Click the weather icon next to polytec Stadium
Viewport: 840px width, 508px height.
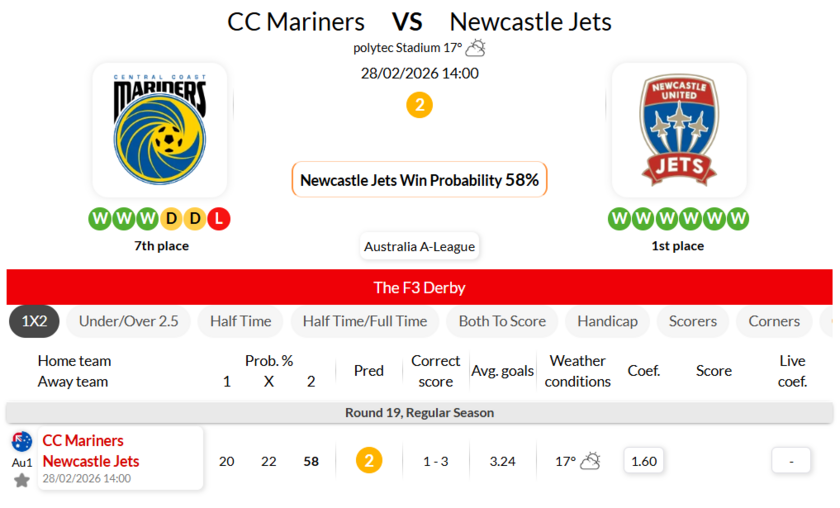pos(475,47)
